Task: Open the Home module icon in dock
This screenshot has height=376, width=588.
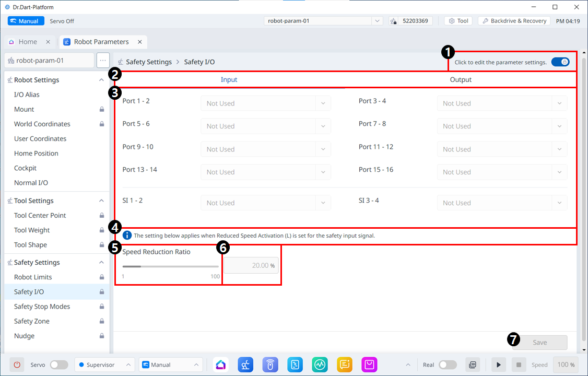Action: tap(221, 365)
